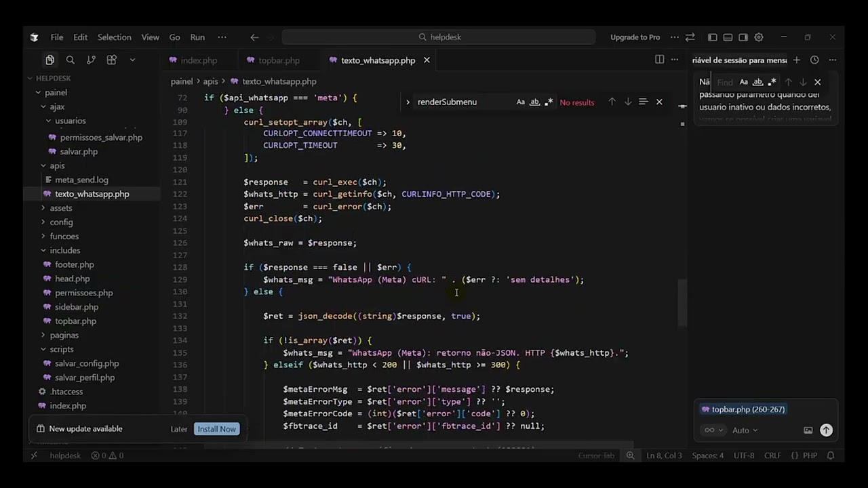Expand replace field in find widget

click(408, 102)
